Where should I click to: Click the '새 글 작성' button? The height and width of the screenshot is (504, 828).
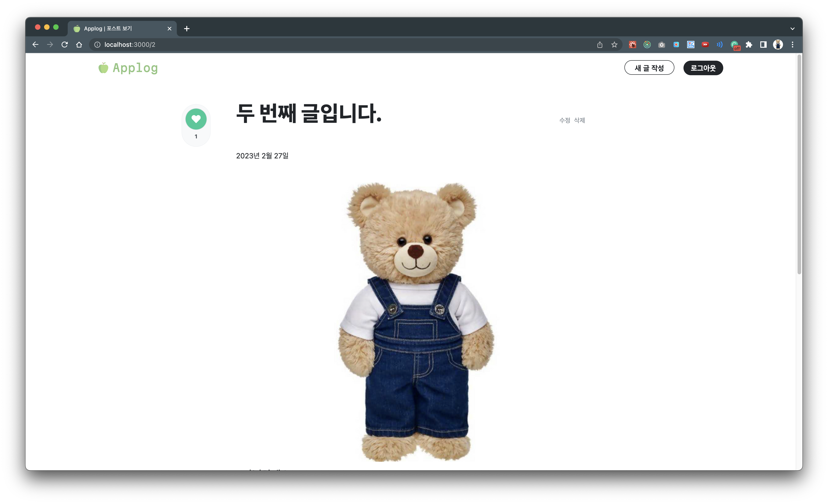click(x=649, y=67)
